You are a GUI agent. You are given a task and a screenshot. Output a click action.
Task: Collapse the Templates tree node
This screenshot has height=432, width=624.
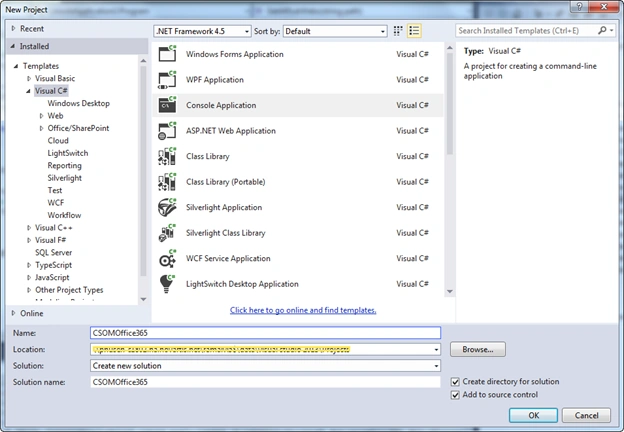pos(16,66)
